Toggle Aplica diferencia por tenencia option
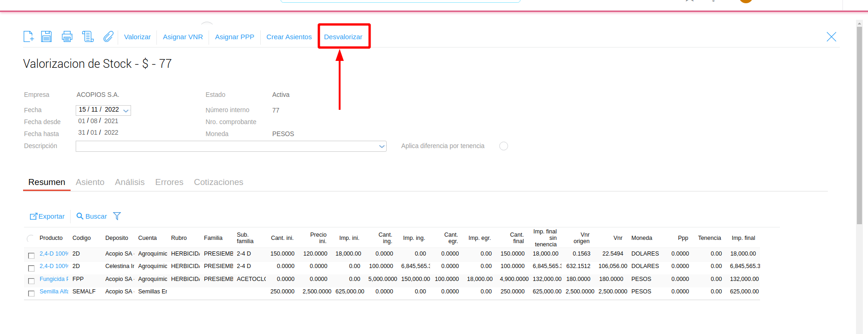The height and width of the screenshot is (334, 868). click(503, 146)
